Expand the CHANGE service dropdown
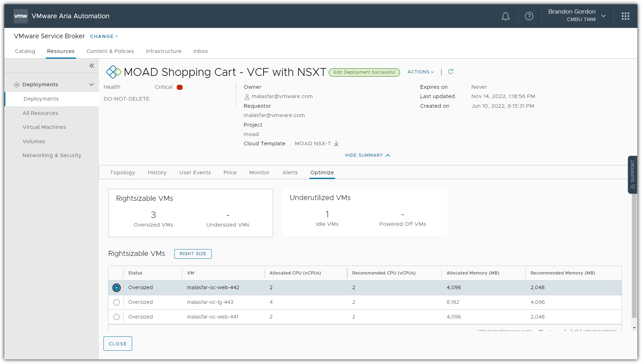 tap(104, 37)
